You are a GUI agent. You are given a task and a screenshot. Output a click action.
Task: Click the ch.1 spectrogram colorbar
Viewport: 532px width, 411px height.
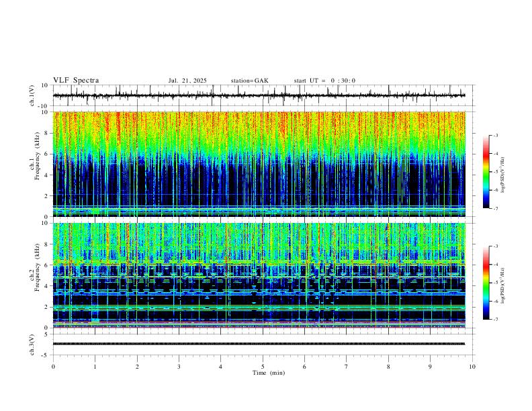tap(486, 172)
